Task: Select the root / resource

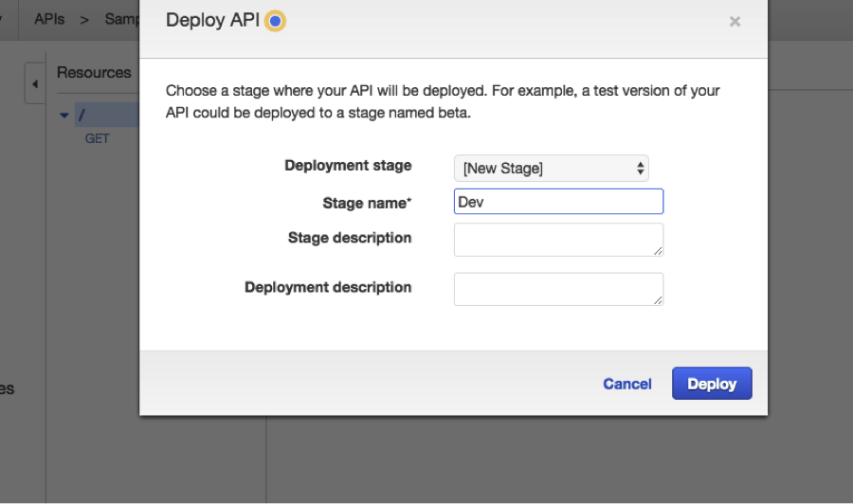Action: tap(82, 116)
